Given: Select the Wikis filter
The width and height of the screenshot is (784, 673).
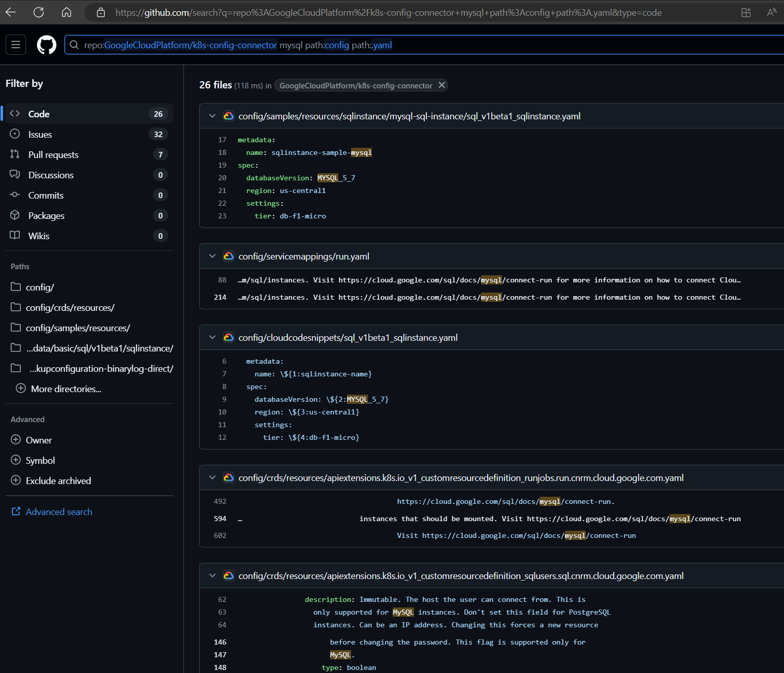Looking at the screenshot, I should click(89, 236).
